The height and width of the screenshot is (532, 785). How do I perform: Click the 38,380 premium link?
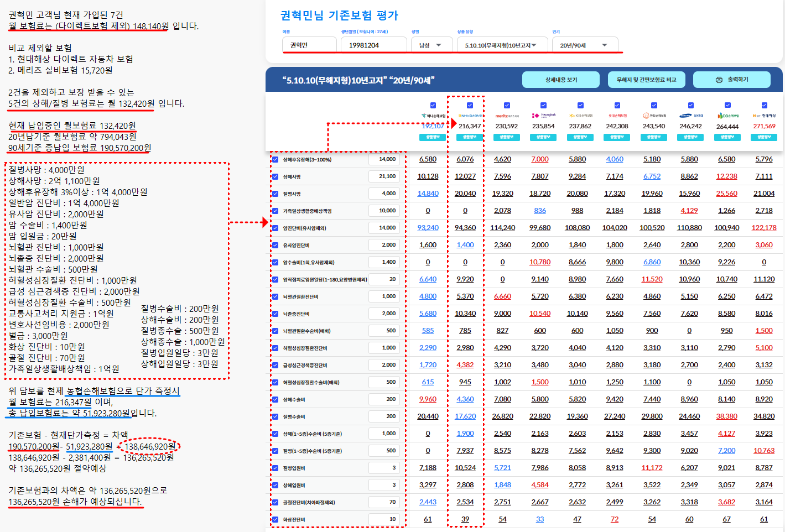[726, 416]
